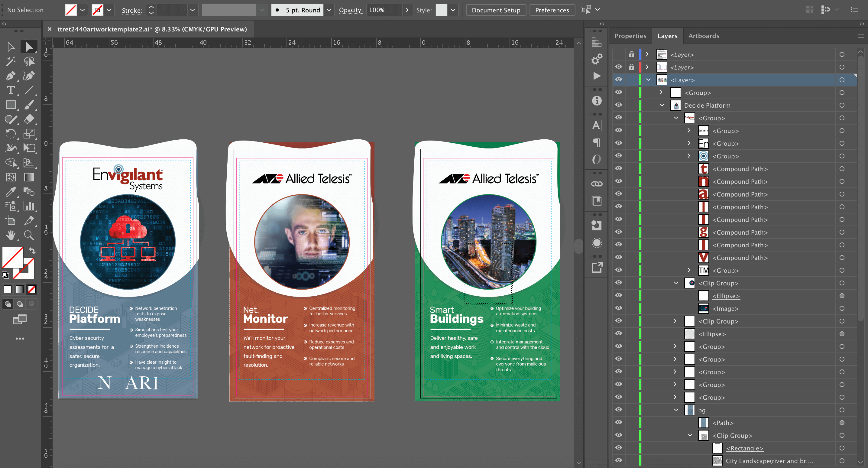This screenshot has width=868, height=468.
Task: Collapse the Decide Platform sublayer
Action: click(x=662, y=105)
